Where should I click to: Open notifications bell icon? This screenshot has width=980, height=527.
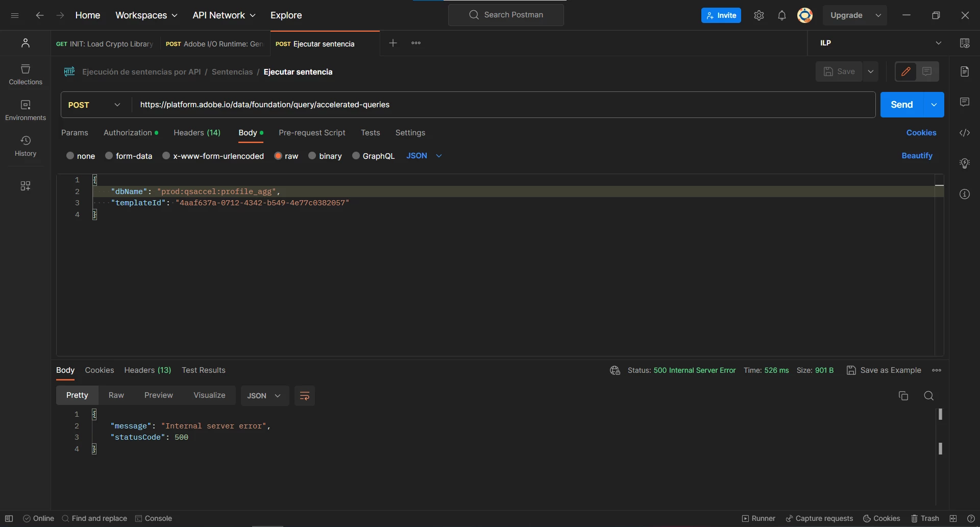782,15
